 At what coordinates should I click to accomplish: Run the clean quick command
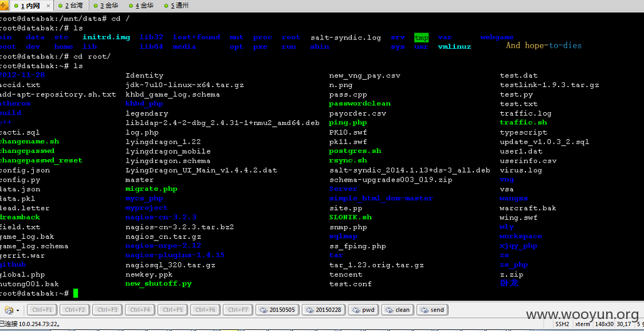point(398,310)
